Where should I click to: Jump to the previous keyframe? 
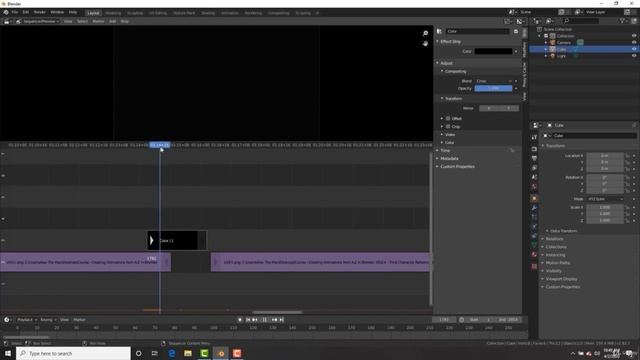(x=255, y=320)
